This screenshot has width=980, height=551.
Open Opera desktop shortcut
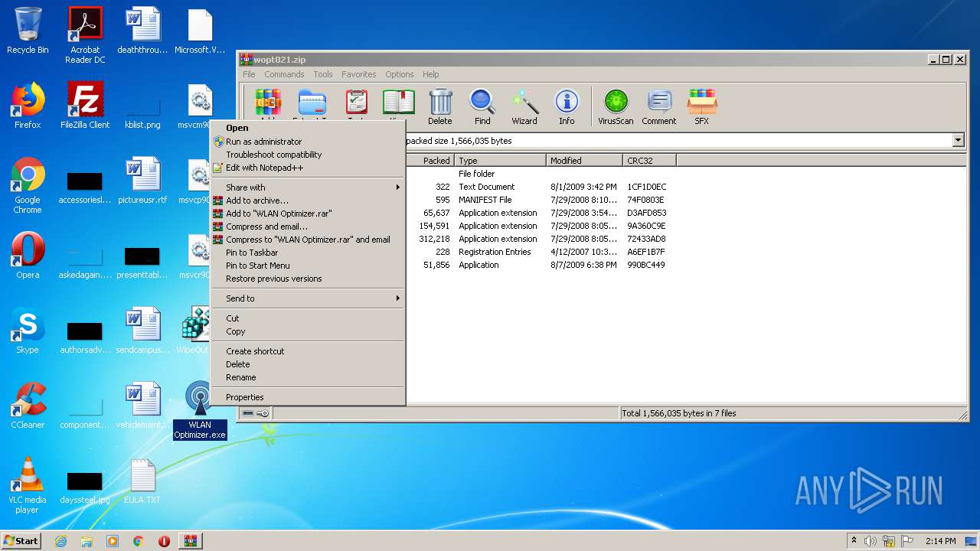point(28,256)
